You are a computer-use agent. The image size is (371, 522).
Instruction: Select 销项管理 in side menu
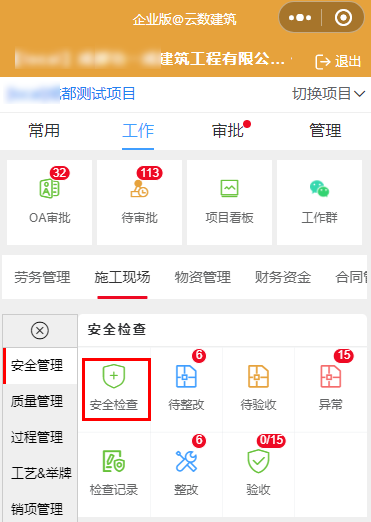tap(40, 509)
